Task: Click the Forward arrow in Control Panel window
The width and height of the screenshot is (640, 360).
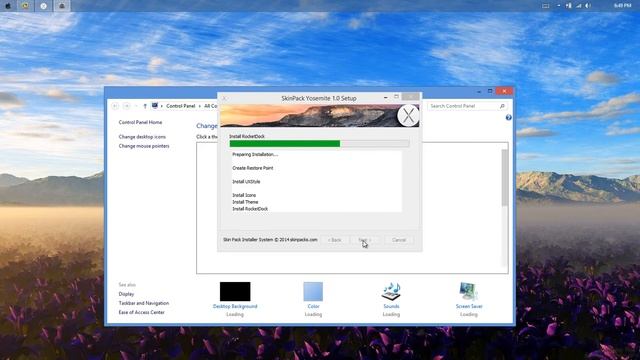Action: pyautogui.click(x=127, y=106)
